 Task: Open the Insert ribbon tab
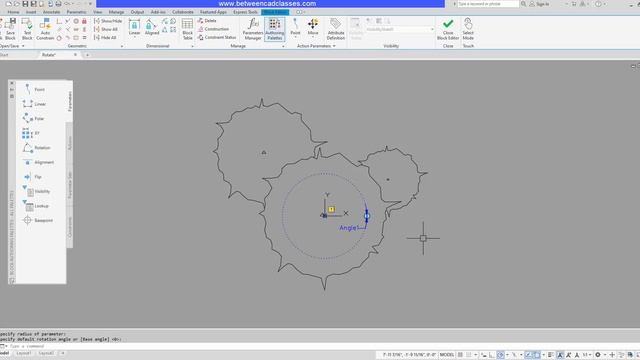31,12
